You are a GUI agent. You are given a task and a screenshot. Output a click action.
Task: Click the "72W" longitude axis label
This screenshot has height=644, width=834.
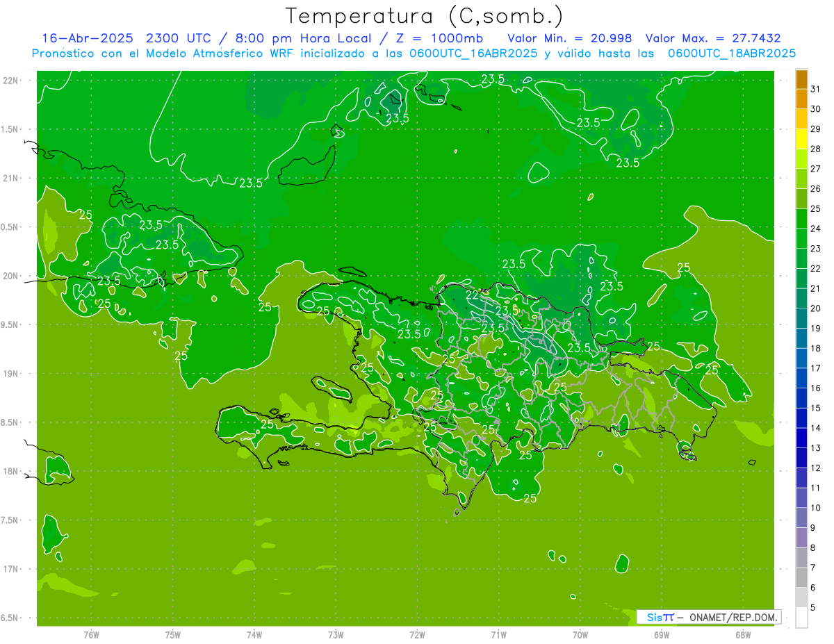tap(417, 635)
